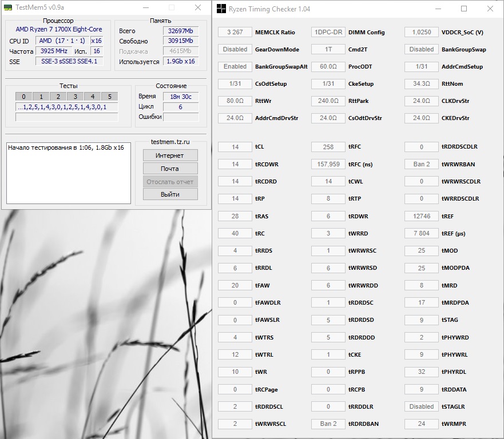Click the Интернет button in TestMem5
Image resolution: width=504 pixels, height=439 pixels.
click(x=170, y=155)
